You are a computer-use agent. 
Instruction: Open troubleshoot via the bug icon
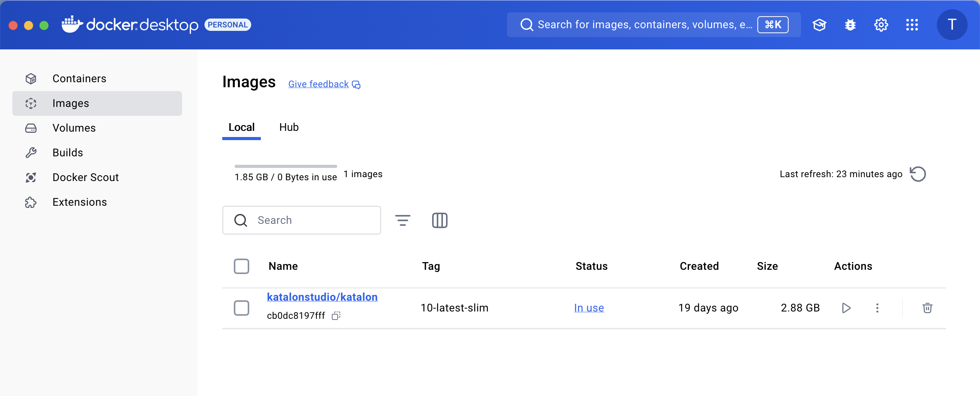point(850,25)
